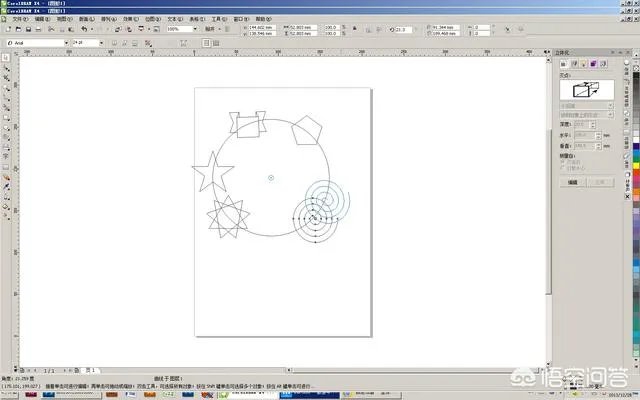Click the 编辑 button in the extrude docker
Screen dimensions: 640x400
tap(573, 183)
